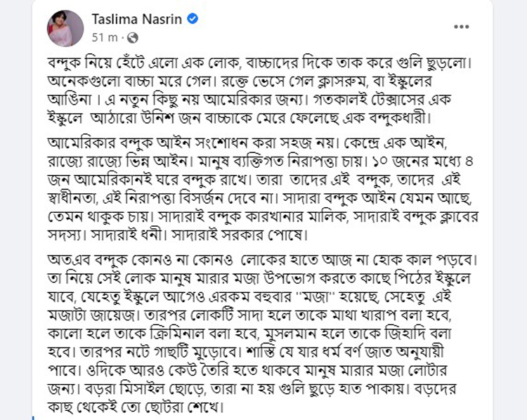
Task: Open the post's three-dot options menu
Action: tap(461, 27)
